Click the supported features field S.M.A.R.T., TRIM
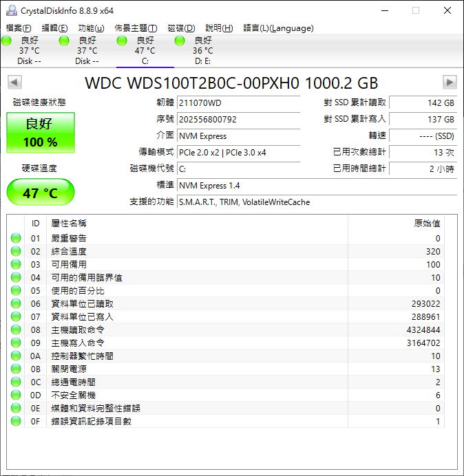464x476 pixels. (x=317, y=202)
